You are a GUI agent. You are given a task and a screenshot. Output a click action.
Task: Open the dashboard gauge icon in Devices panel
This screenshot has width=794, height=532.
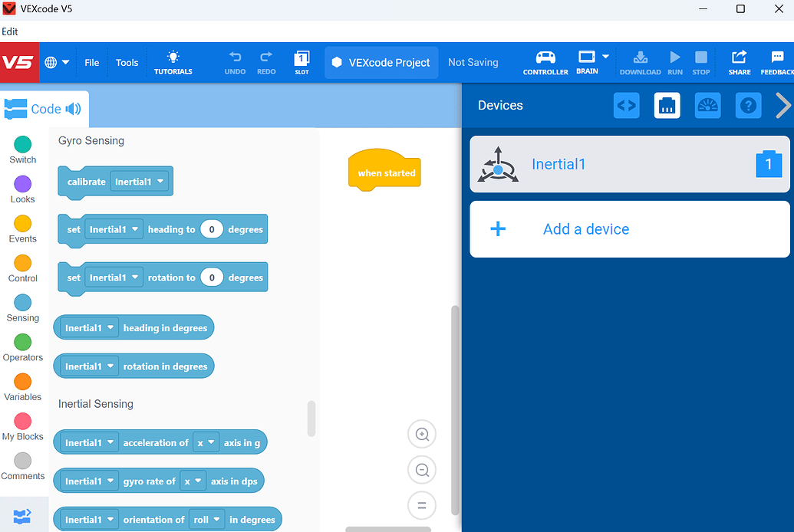point(707,105)
